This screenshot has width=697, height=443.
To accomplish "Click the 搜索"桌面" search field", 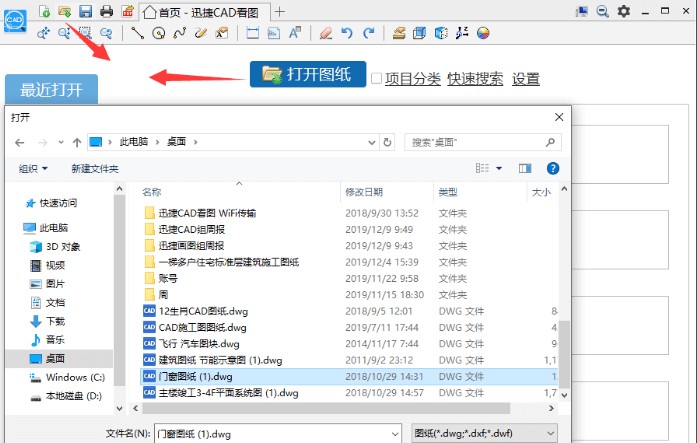I will click(x=483, y=142).
